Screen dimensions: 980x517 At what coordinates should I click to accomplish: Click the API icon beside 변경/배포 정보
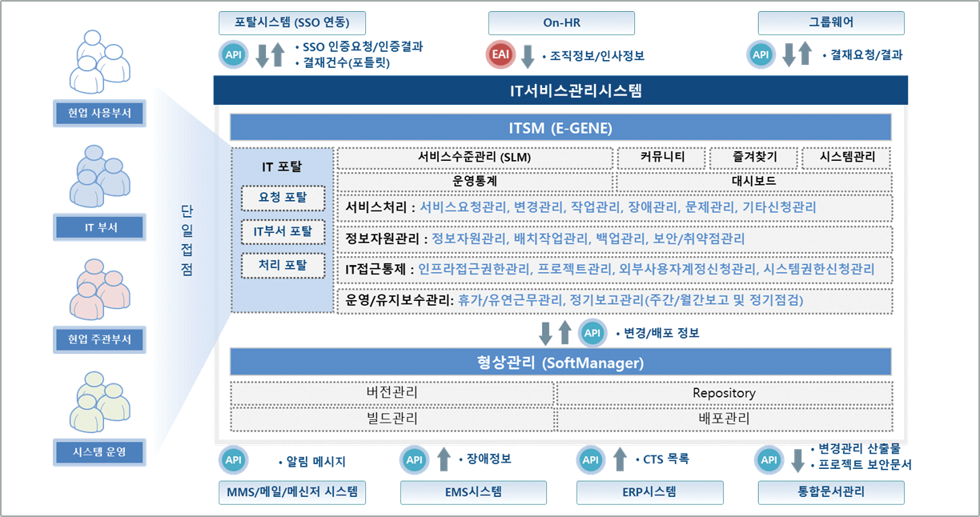pyautogui.click(x=593, y=331)
